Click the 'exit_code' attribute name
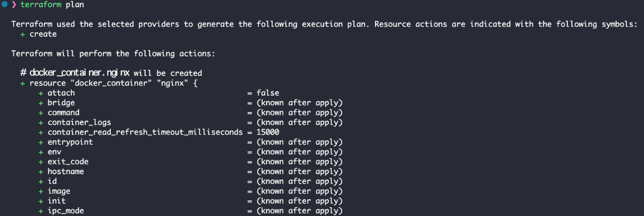 click(x=68, y=162)
